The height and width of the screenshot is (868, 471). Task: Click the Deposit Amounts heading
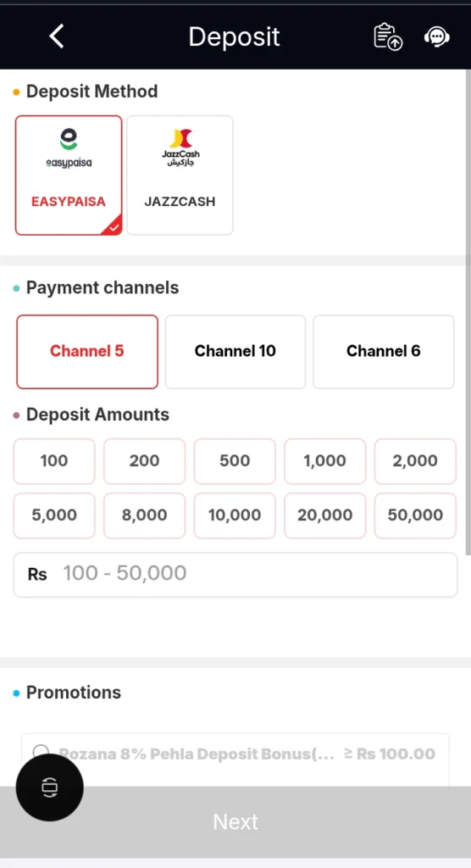[x=97, y=415]
